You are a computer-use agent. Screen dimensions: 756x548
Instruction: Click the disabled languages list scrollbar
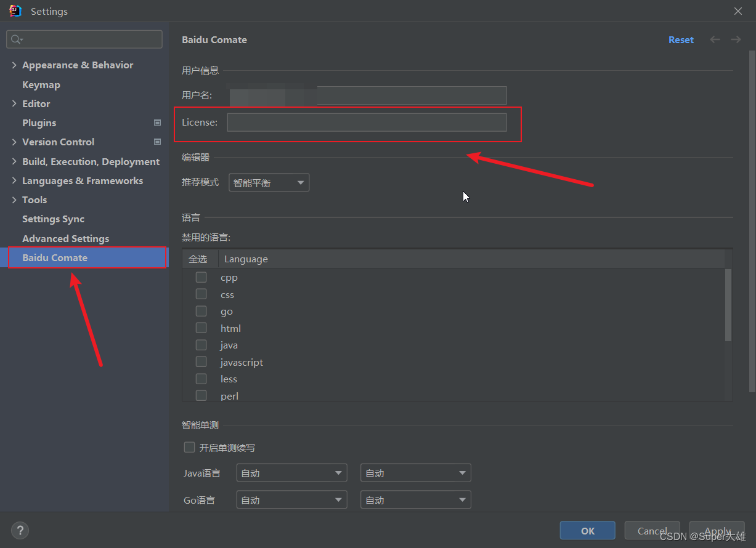pyautogui.click(x=728, y=305)
